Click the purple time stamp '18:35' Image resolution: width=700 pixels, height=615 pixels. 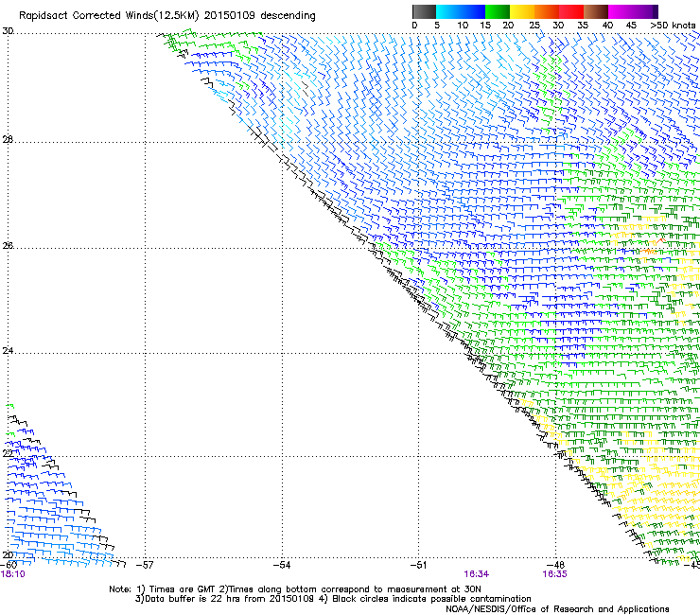[x=554, y=574]
